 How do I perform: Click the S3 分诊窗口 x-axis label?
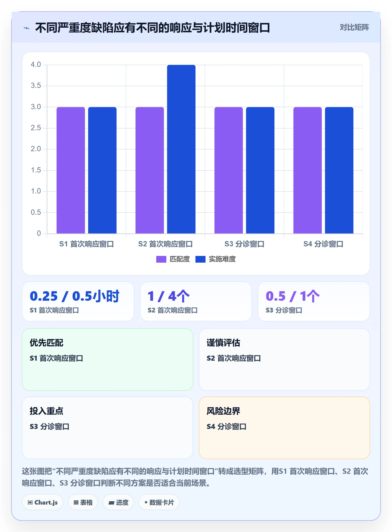(x=244, y=244)
